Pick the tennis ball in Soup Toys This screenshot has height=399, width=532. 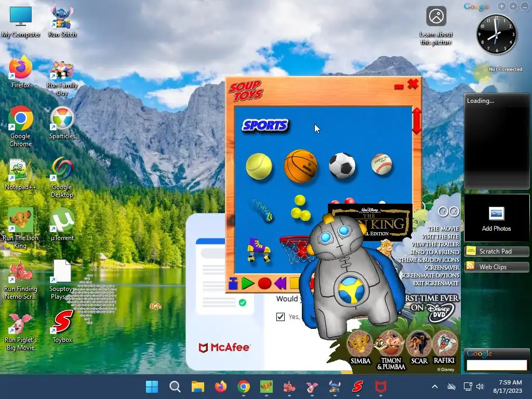[259, 166]
